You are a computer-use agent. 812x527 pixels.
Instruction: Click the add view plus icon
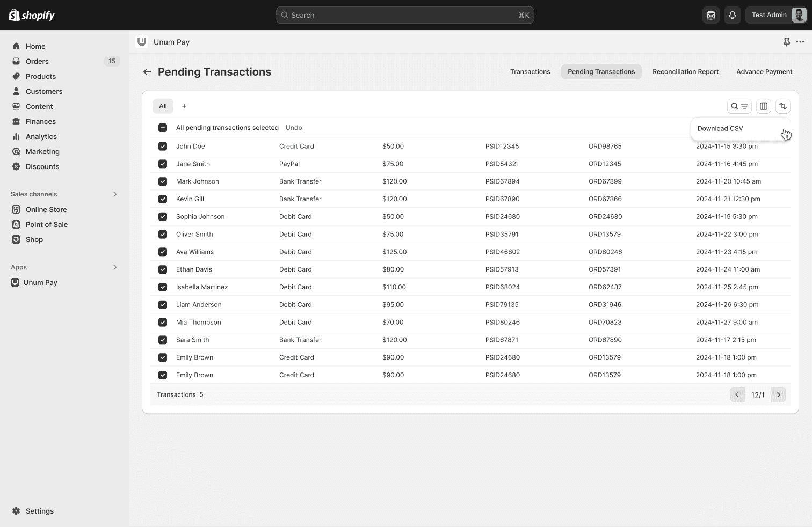(184, 106)
